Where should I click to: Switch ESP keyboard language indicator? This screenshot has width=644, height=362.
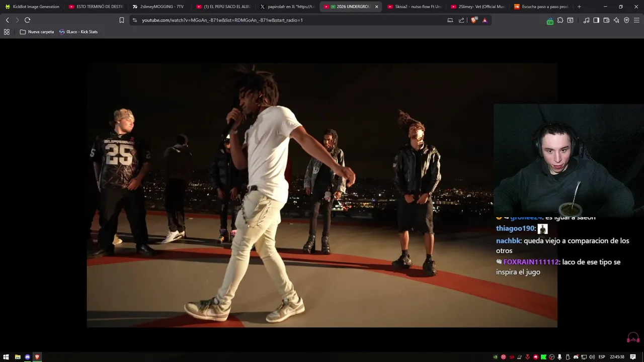click(x=602, y=357)
